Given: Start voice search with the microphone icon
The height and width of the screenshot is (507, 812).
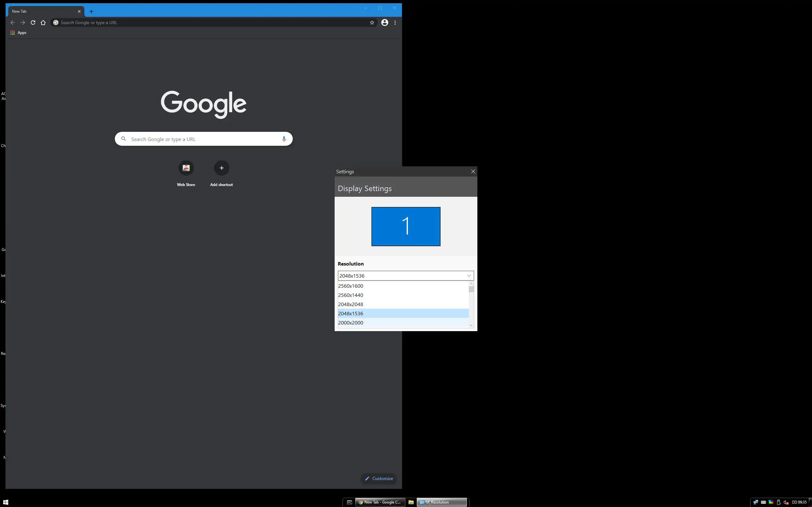Looking at the screenshot, I should pyautogui.click(x=284, y=139).
